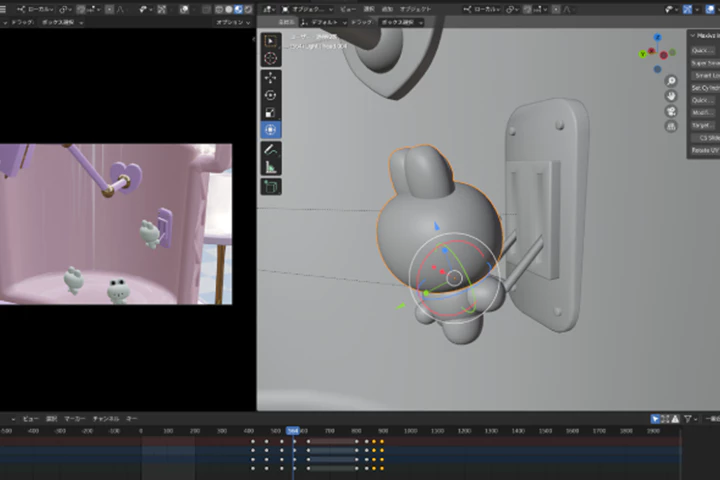Select the Select Box tool in viewport toolbar
This screenshot has height=480, width=720.
click(270, 41)
